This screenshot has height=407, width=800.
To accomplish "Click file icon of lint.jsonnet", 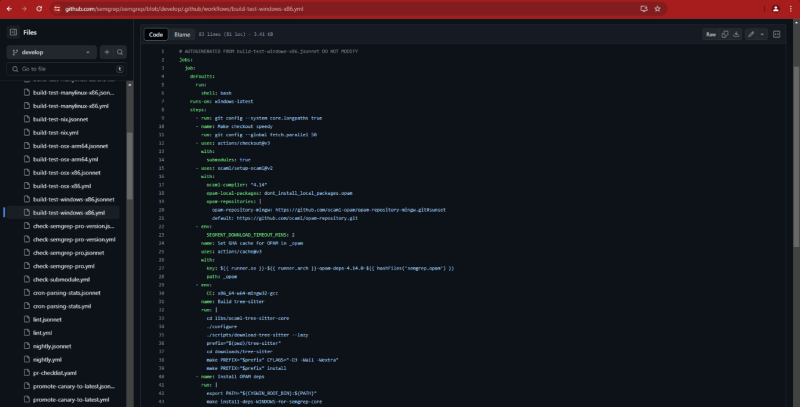I will 27,319.
